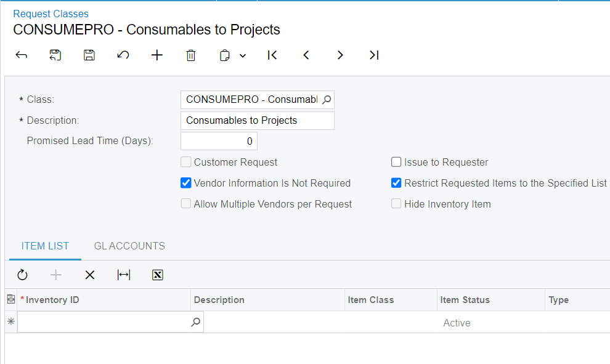This screenshot has height=364, width=610.
Task: Uncheck Vendor Information Is Not Required
Action: point(186,183)
